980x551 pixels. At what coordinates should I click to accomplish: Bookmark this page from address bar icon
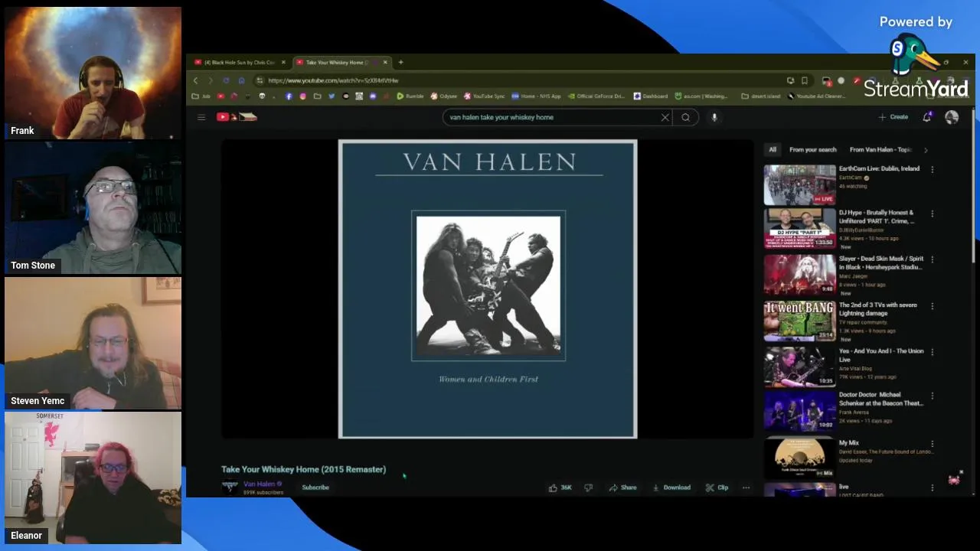pos(805,80)
